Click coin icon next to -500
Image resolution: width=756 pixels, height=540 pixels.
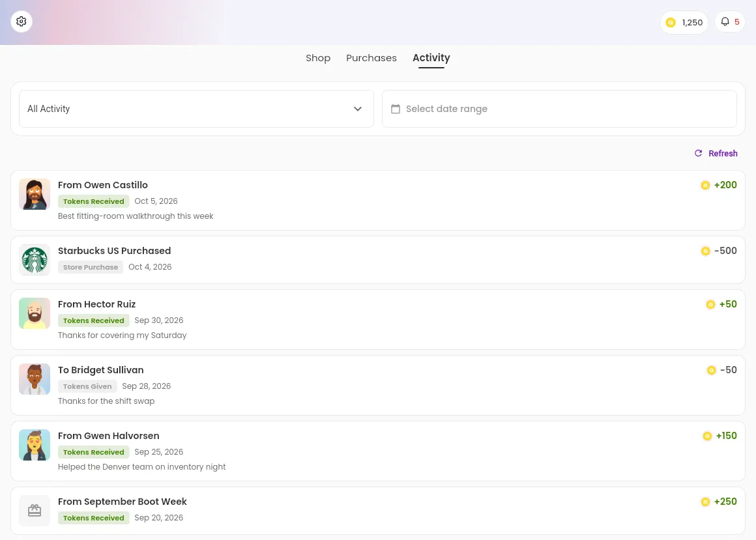coord(705,251)
